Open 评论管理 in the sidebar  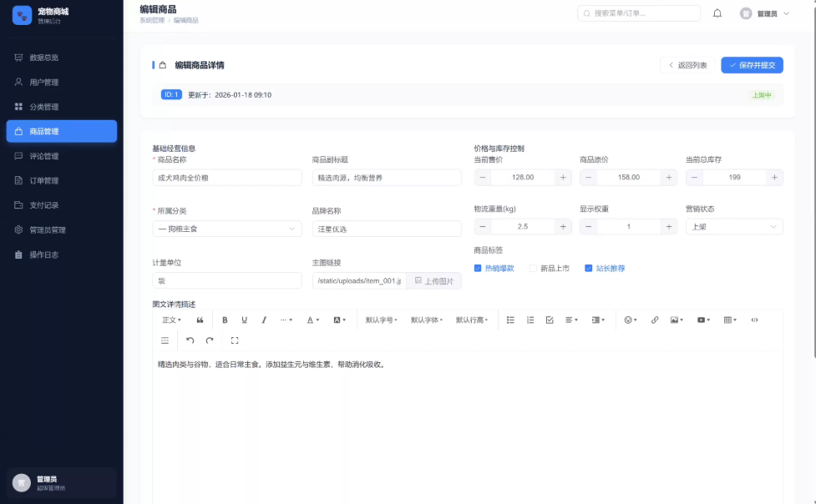pos(62,156)
